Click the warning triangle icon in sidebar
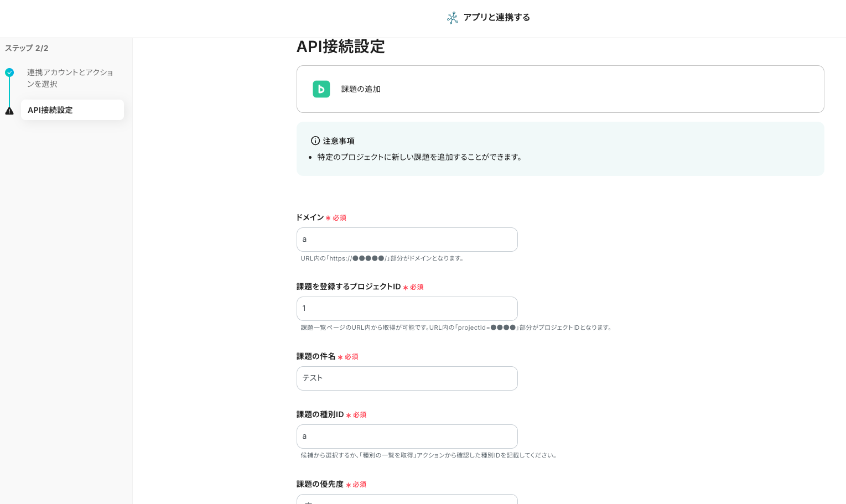This screenshot has width=846, height=504. point(9,111)
